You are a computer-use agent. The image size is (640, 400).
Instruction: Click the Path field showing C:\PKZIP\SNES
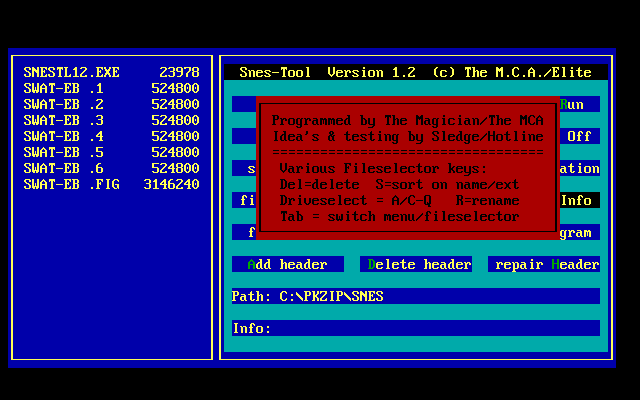(415, 296)
